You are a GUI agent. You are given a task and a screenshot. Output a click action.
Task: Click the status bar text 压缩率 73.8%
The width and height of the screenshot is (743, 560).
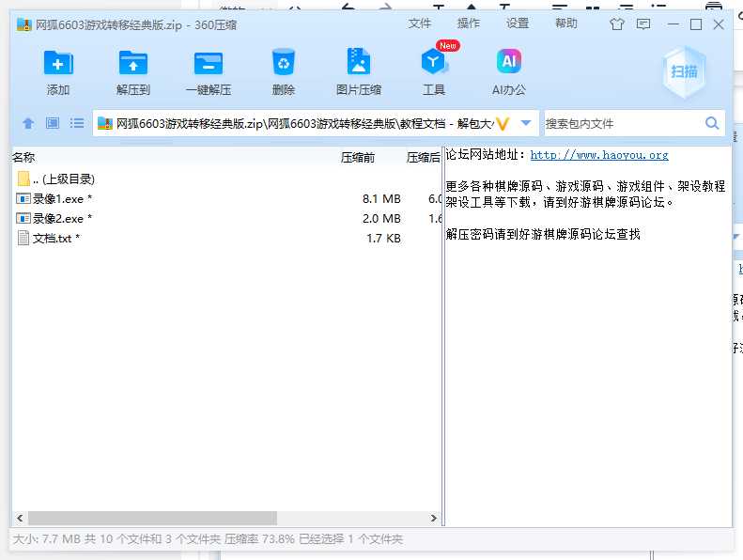click(x=259, y=539)
